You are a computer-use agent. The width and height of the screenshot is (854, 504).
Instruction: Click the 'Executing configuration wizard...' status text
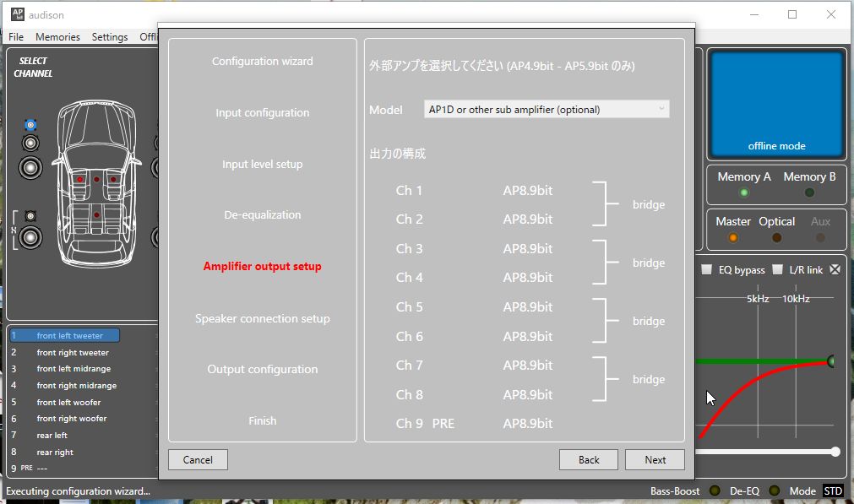click(x=78, y=491)
